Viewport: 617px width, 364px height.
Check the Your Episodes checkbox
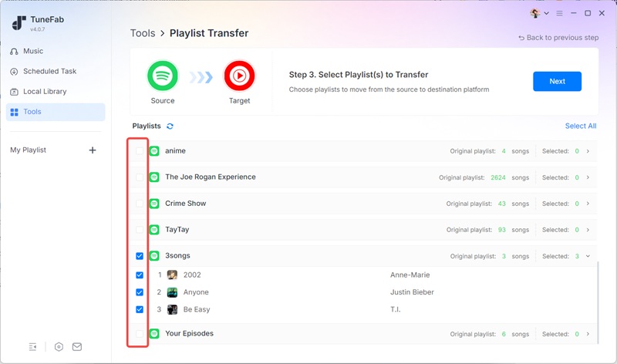(x=140, y=334)
